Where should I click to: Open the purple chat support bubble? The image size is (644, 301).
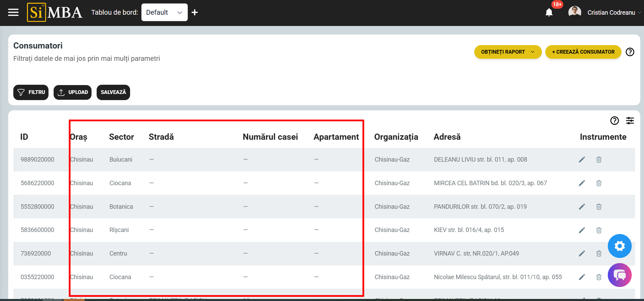(x=619, y=275)
